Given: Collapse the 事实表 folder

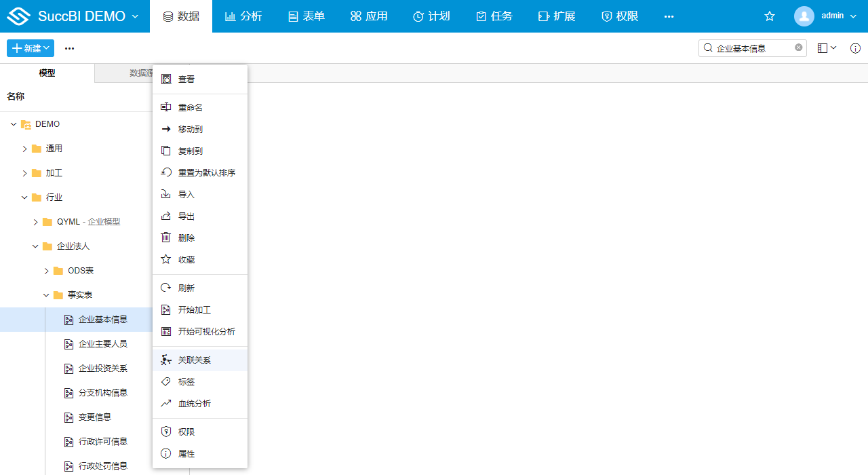Looking at the screenshot, I should (x=46, y=294).
